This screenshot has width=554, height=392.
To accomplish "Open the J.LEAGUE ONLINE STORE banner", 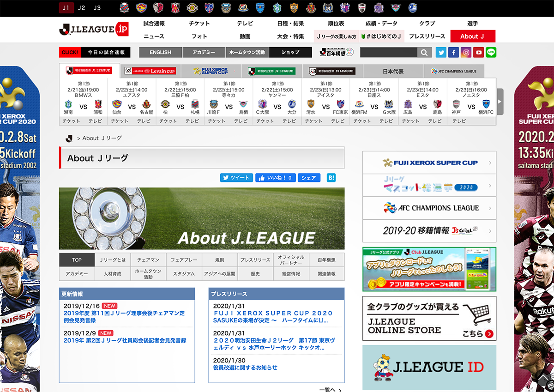I will (x=429, y=319).
